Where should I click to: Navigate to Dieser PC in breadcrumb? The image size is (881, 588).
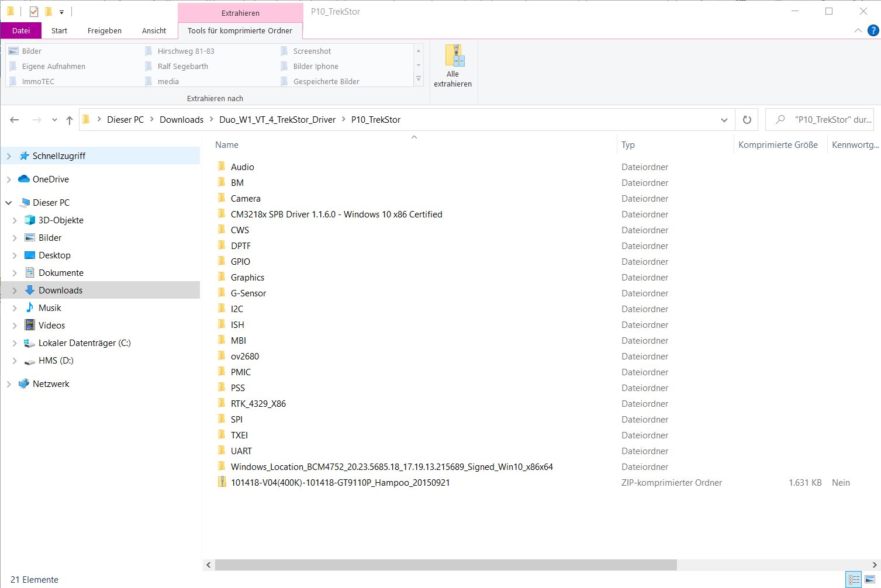coord(125,120)
